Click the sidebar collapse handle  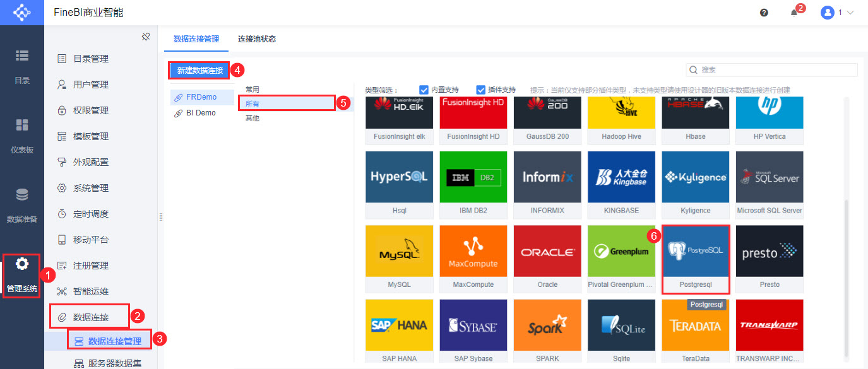click(161, 216)
